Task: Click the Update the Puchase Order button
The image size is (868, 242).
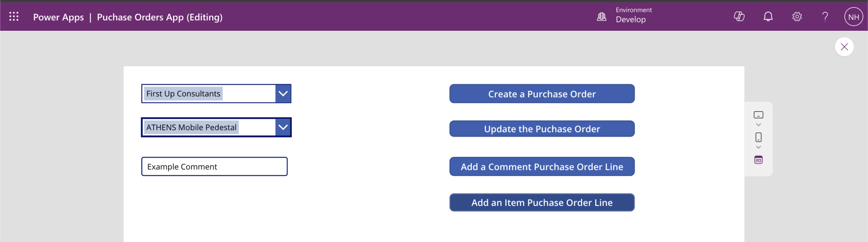Action: (x=542, y=129)
